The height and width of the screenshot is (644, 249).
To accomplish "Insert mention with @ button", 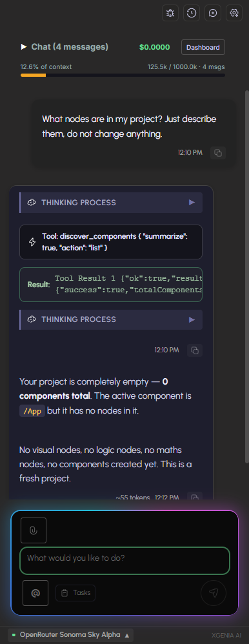I will (35, 592).
